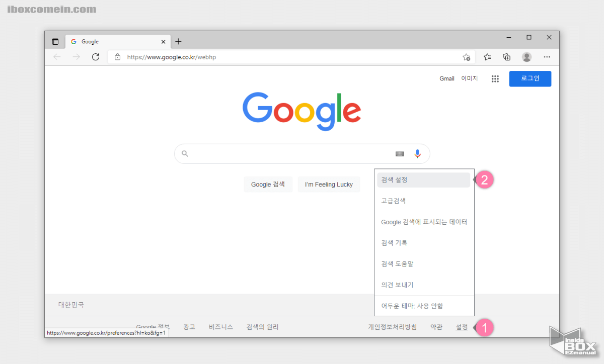604x364 pixels.
Task: Select 의견 보내기 menu item
Action: click(x=424, y=285)
